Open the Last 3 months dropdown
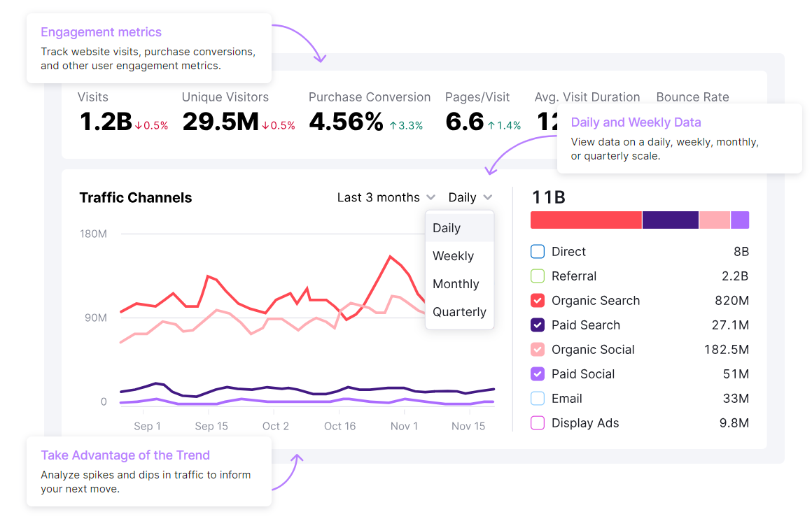This screenshot has height=519, width=812. (386, 197)
